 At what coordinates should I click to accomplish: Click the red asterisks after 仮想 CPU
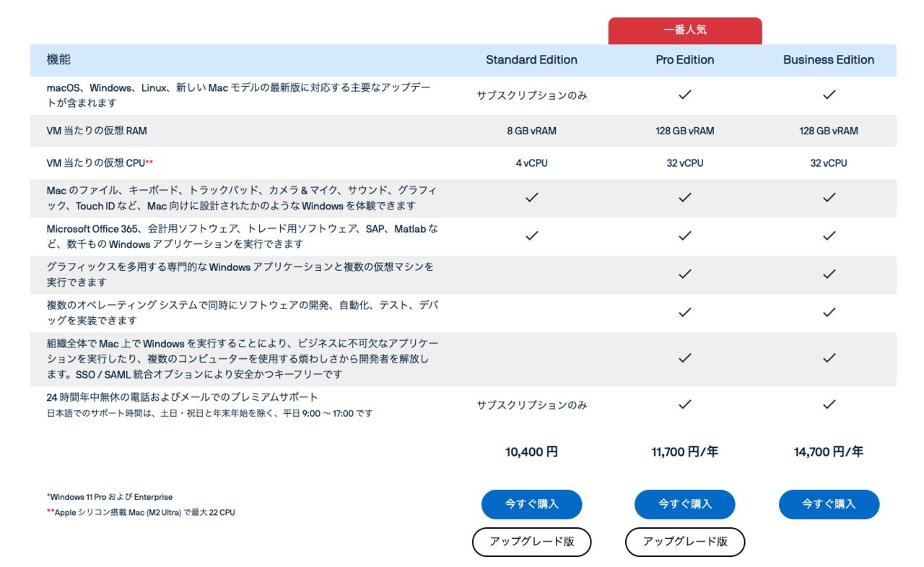[149, 163]
